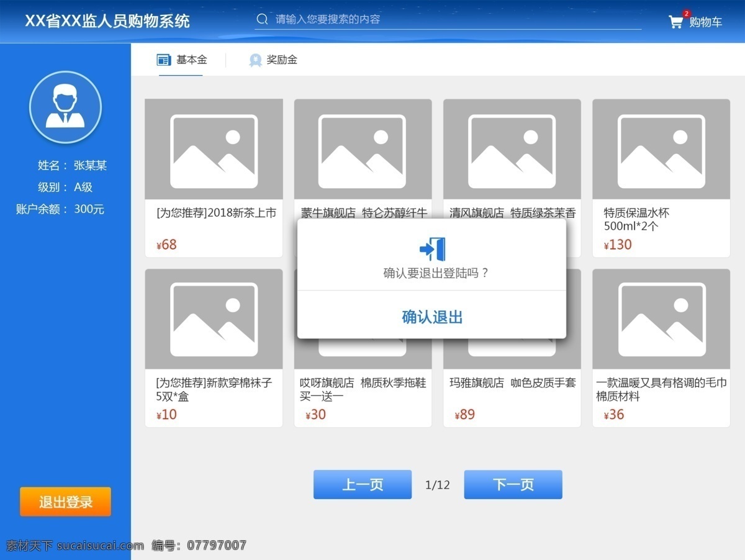The width and height of the screenshot is (745, 560).
Task: Select the 哎呀旗舰店 棉质秋季拖鞋 title
Action: tap(363, 389)
